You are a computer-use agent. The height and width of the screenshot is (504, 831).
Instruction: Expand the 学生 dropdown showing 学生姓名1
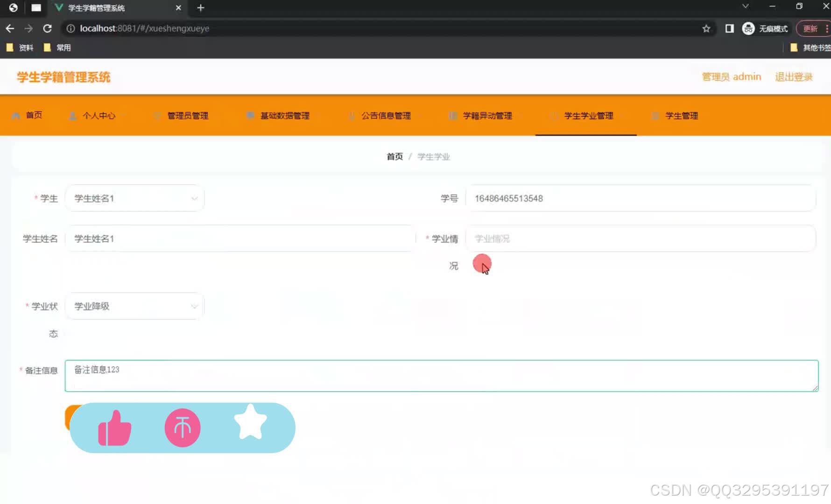click(135, 198)
